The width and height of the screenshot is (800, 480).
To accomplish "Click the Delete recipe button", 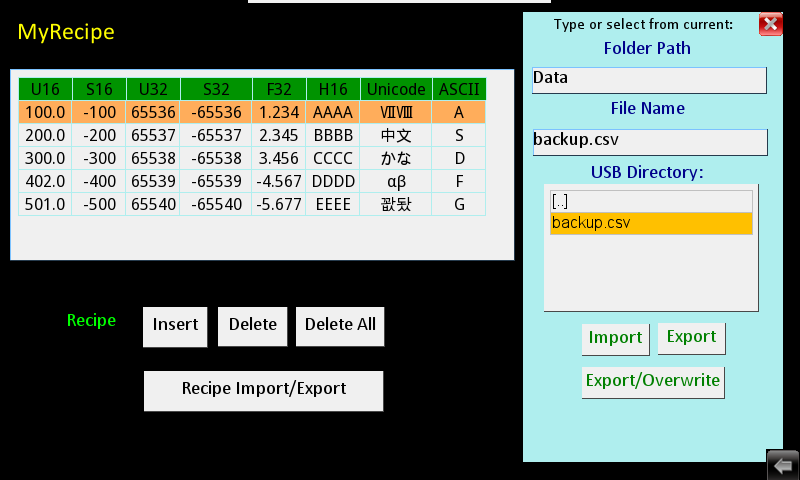I will (253, 326).
